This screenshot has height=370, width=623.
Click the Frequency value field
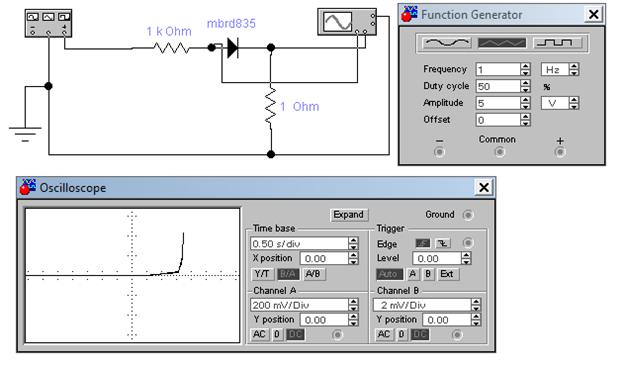498,70
